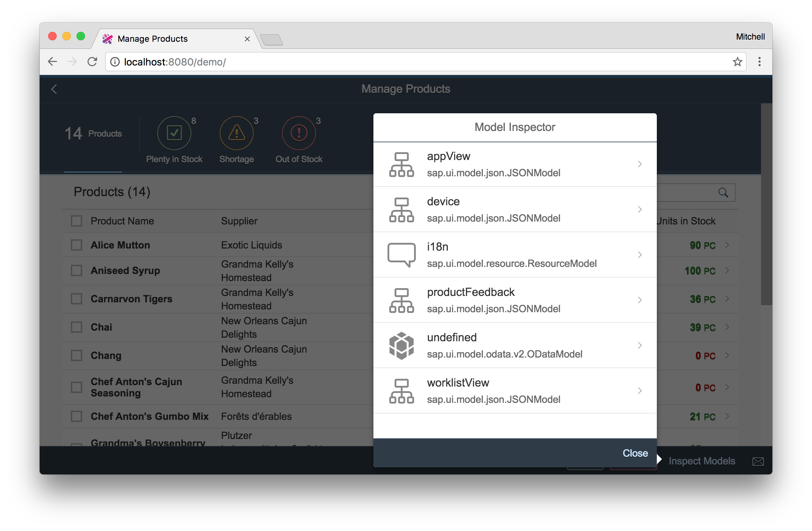Select the Chai row checkbox

tap(77, 327)
